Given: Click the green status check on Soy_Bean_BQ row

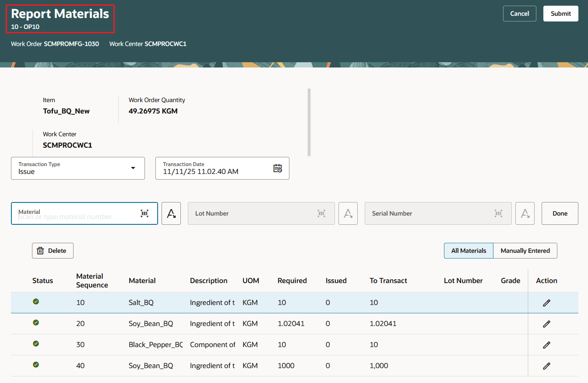Looking at the screenshot, I should tap(35, 323).
